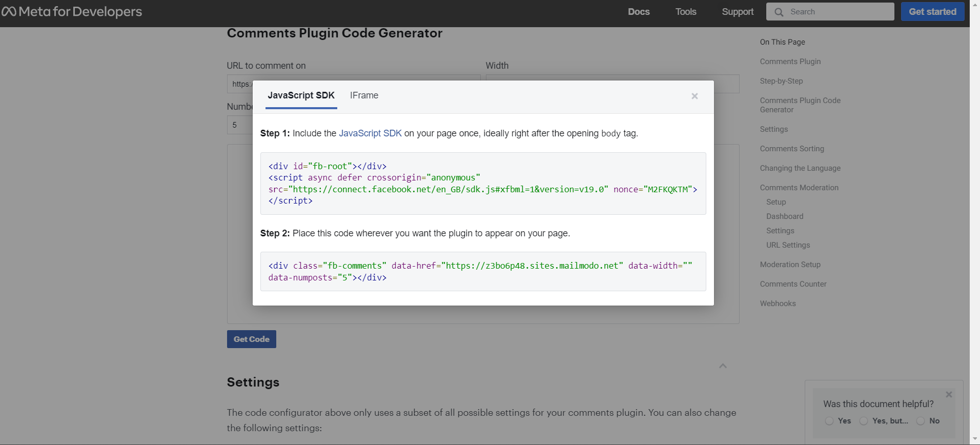Go to Setup subsection link

tap(776, 202)
